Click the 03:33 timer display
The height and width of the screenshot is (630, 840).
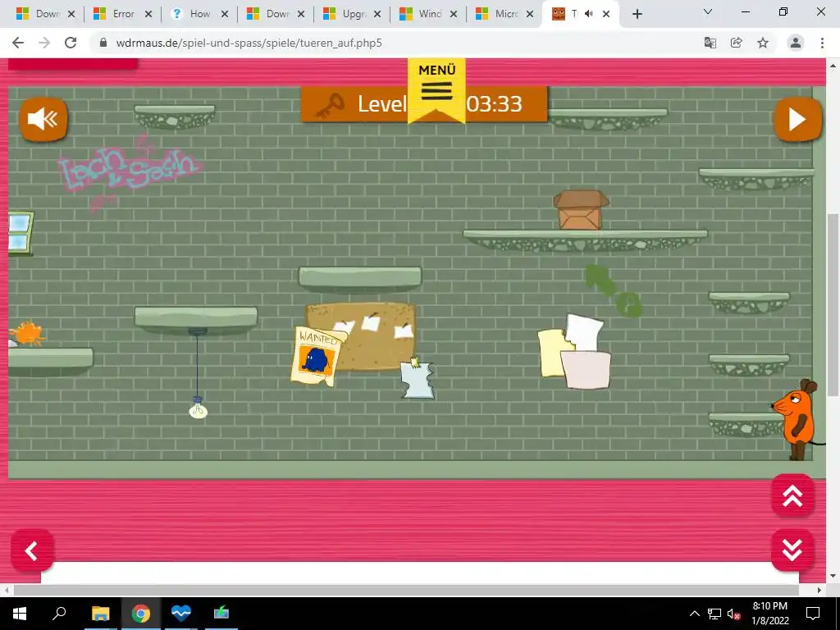click(494, 104)
